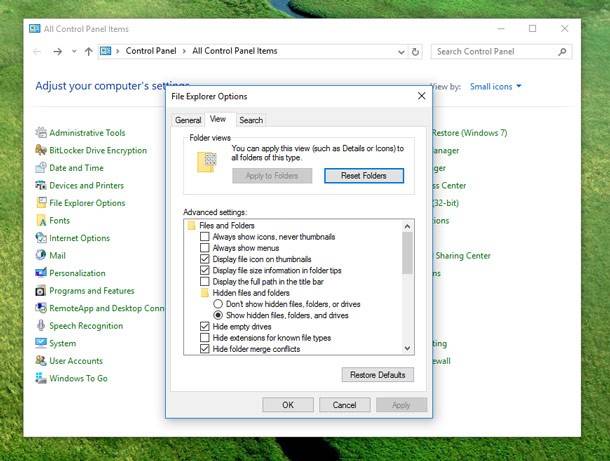Uncheck Display file size information in folder tips
Viewport: 610px width, 461px height.
[205, 270]
